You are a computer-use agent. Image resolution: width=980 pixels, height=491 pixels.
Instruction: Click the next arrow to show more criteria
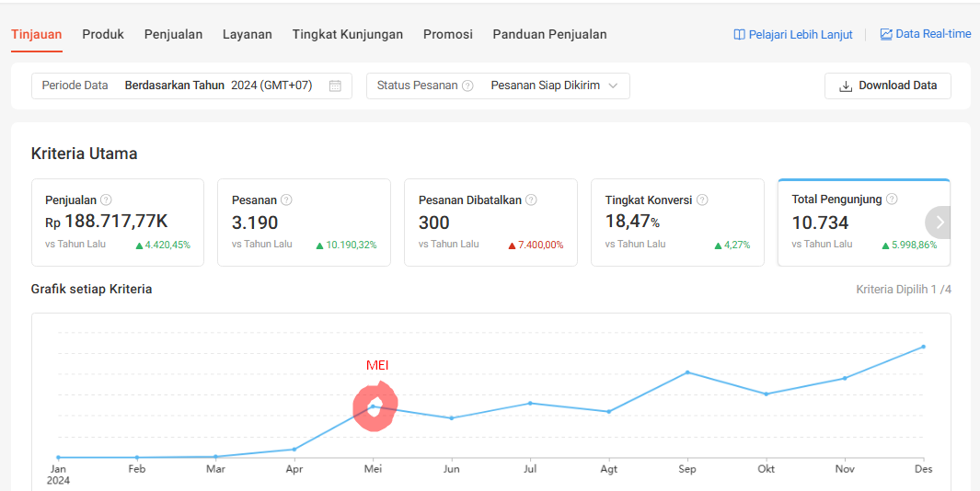[x=940, y=223]
